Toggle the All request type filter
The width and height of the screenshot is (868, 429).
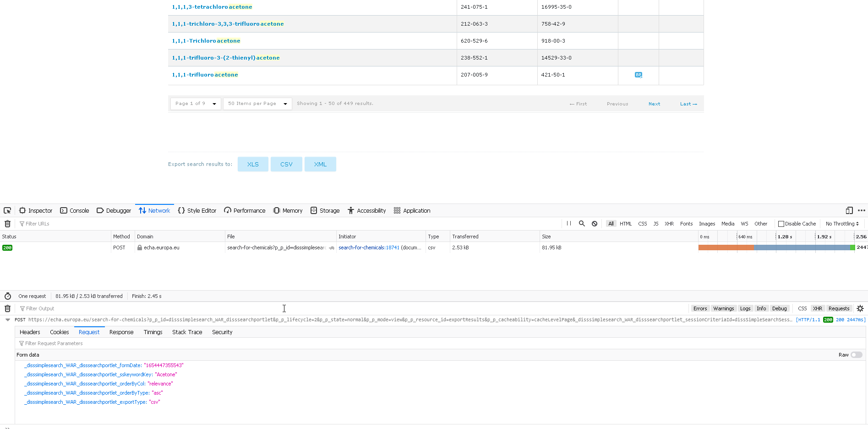[611, 224]
